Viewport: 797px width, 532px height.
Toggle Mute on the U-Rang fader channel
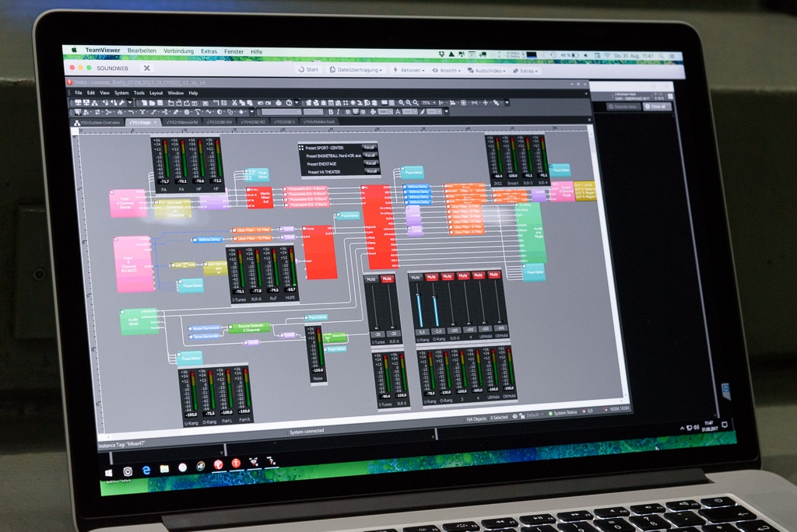[x=416, y=276]
